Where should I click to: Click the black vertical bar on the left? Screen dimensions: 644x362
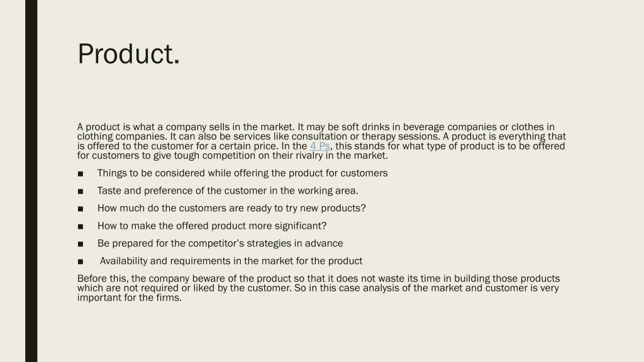[31, 181]
